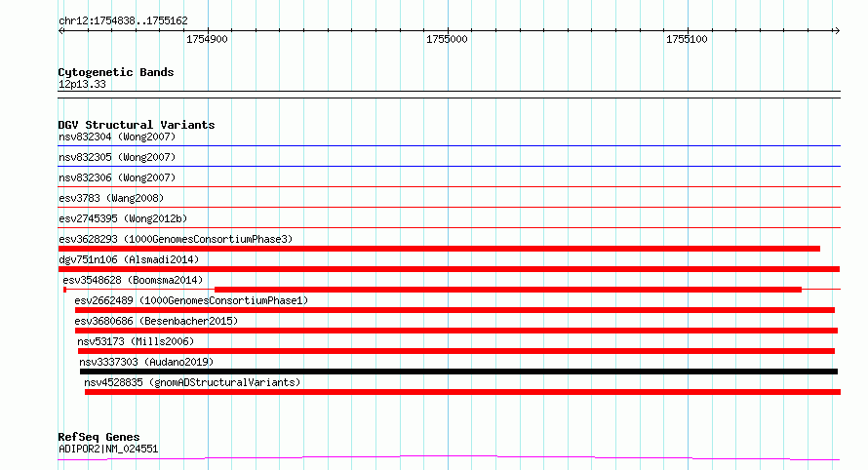This screenshot has height=470, width=868.
Task: Open nsv53173 (Mills2006) label
Action: coord(136,341)
